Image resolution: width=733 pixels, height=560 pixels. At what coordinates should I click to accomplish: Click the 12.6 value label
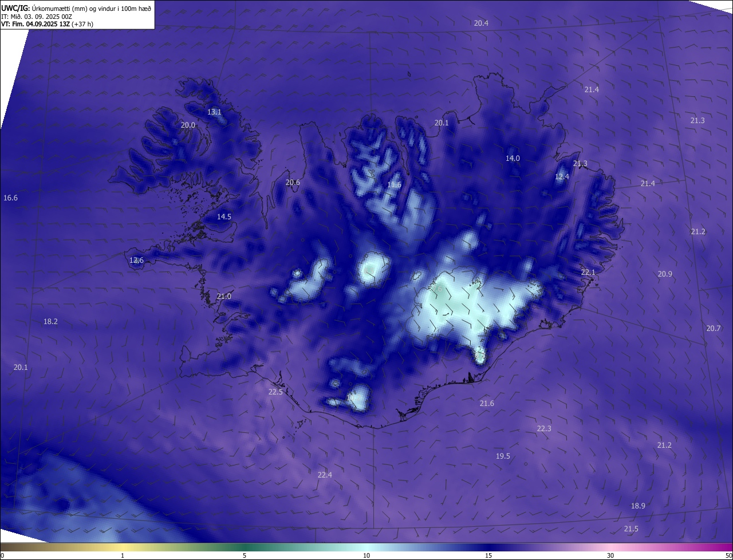pyautogui.click(x=136, y=260)
